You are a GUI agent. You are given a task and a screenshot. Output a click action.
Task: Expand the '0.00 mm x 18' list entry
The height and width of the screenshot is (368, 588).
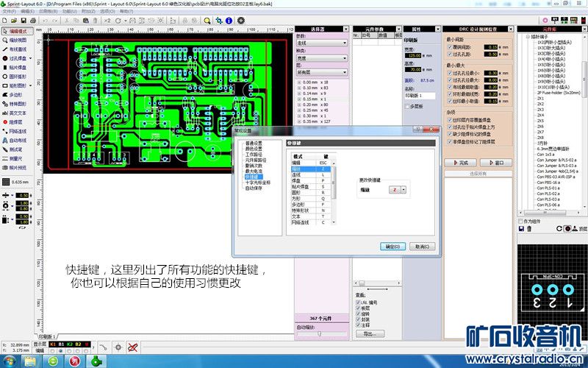[x=299, y=82]
